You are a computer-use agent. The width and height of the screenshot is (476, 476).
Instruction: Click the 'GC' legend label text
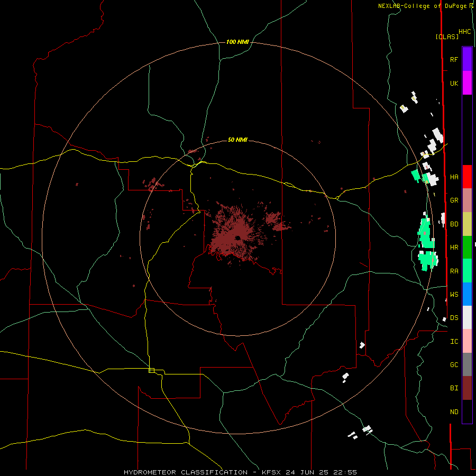point(454,365)
